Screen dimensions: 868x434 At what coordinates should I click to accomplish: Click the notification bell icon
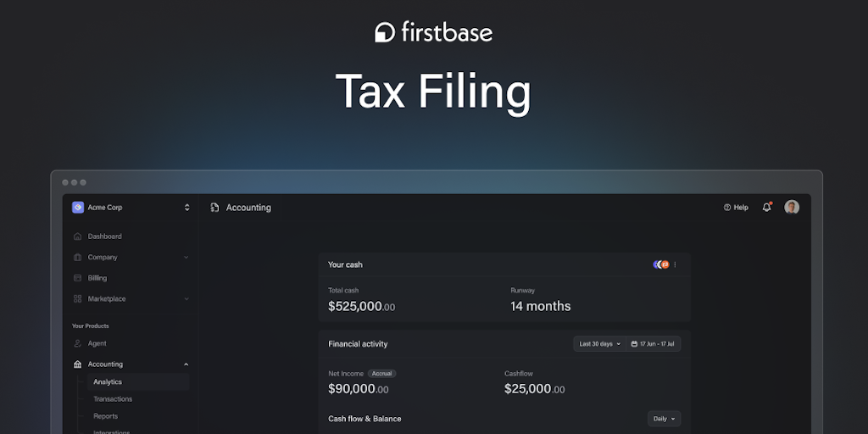(x=766, y=207)
